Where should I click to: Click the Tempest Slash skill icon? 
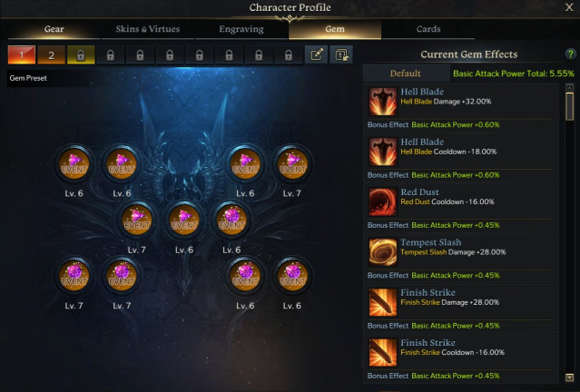click(383, 252)
